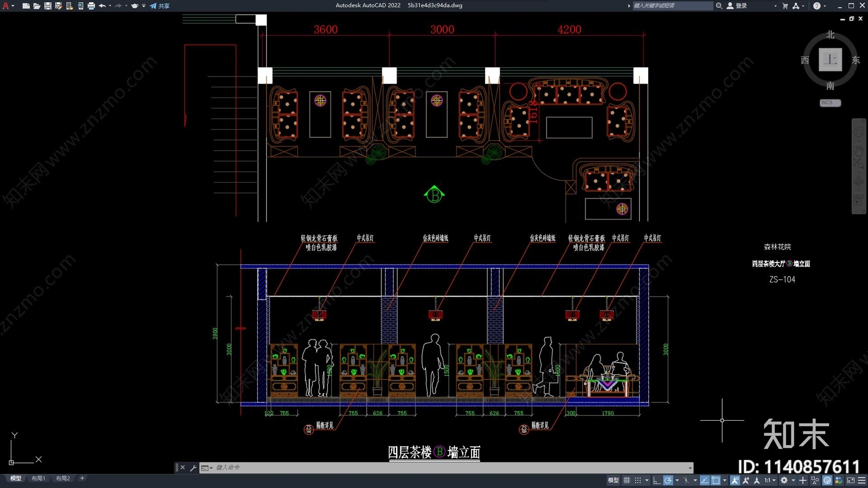
Task: Open workspace switching gear icon
Action: 784,480
